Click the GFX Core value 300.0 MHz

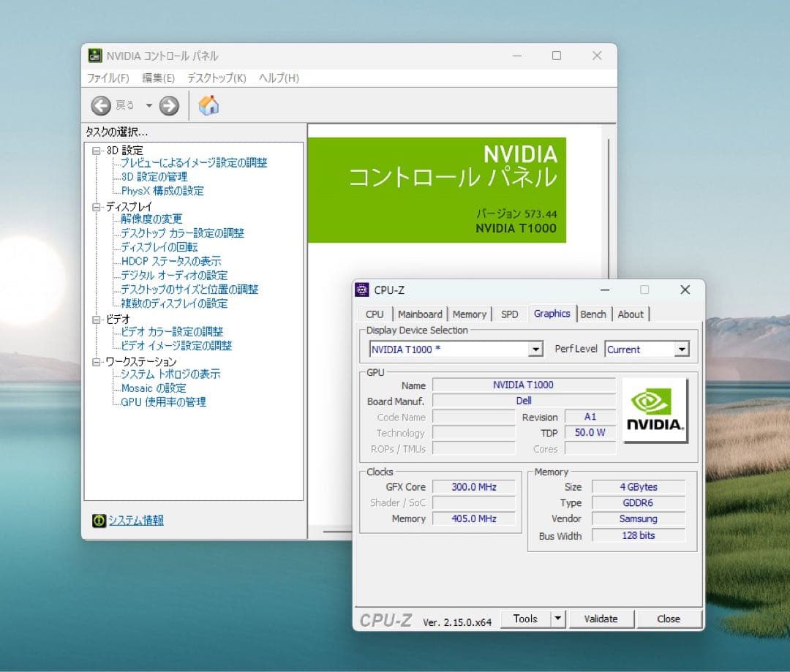pos(473,487)
